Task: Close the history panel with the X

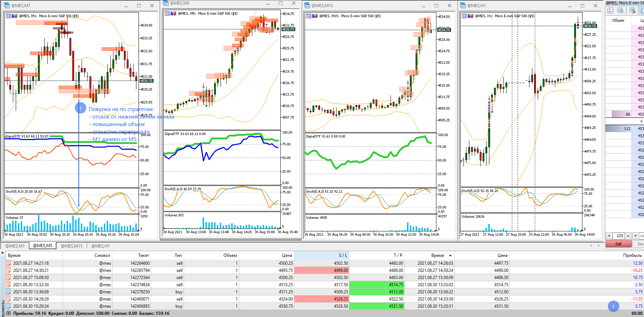Action: tap(3, 253)
